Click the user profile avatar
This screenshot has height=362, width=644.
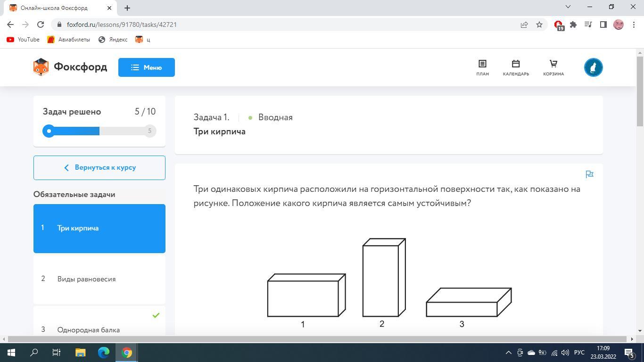(593, 67)
